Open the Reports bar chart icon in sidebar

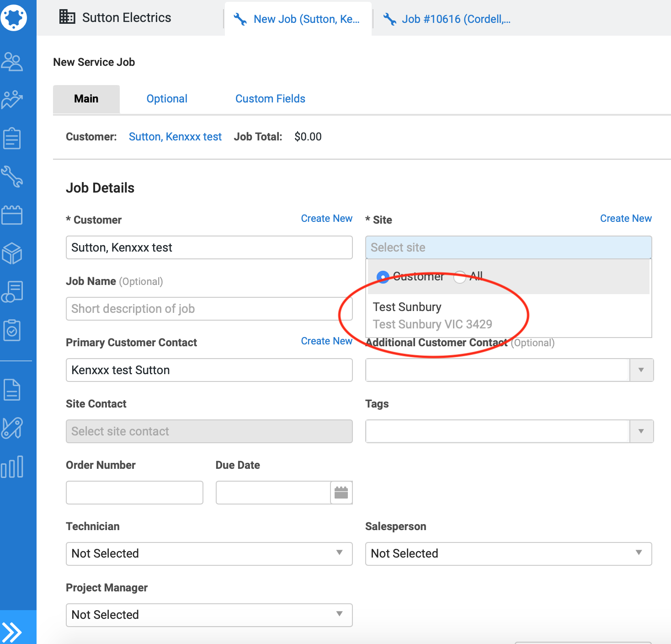click(12, 467)
